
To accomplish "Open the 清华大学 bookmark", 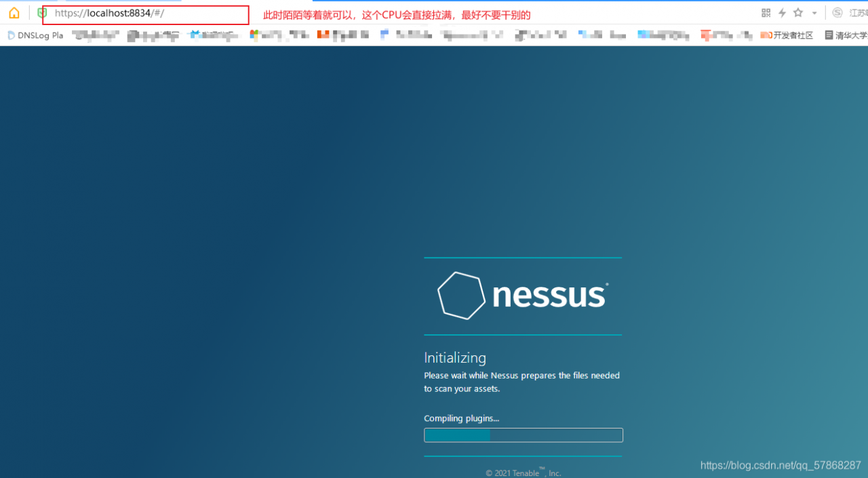I will pyautogui.click(x=846, y=35).
